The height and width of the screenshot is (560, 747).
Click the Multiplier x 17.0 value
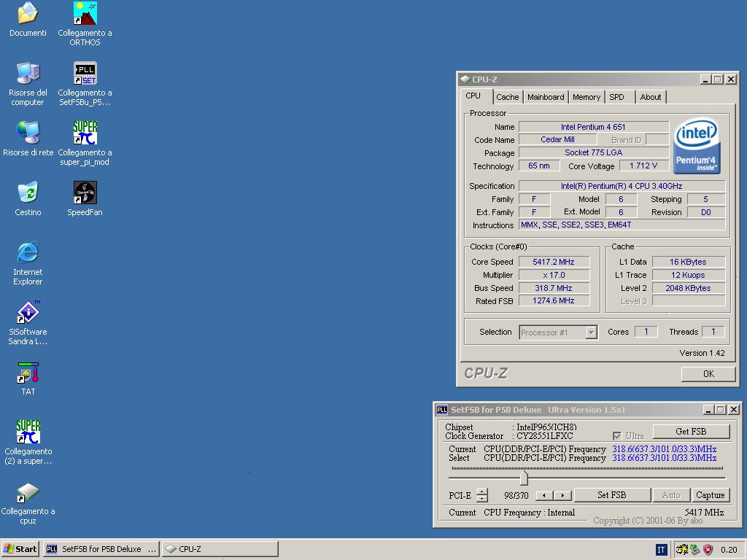[554, 275]
